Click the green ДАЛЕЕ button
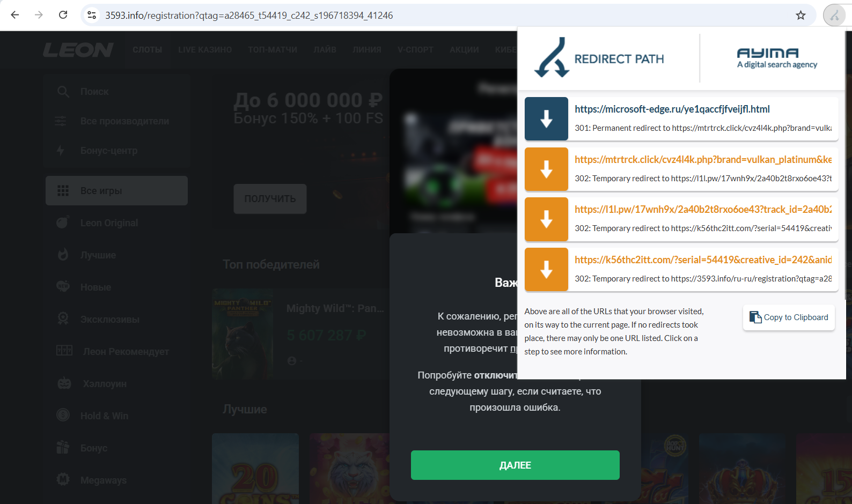Viewport: 852px width, 504px height. tap(515, 465)
